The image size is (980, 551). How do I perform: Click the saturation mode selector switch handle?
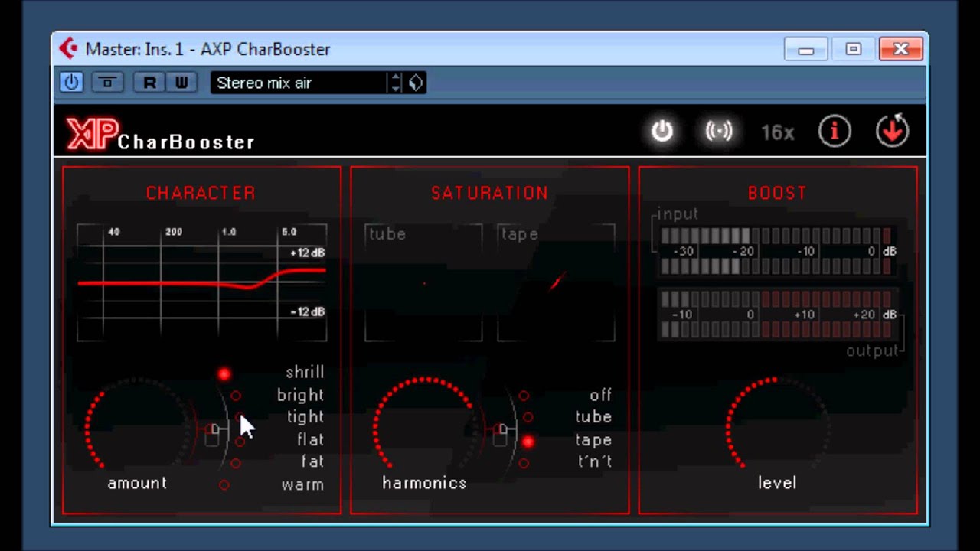point(500,434)
